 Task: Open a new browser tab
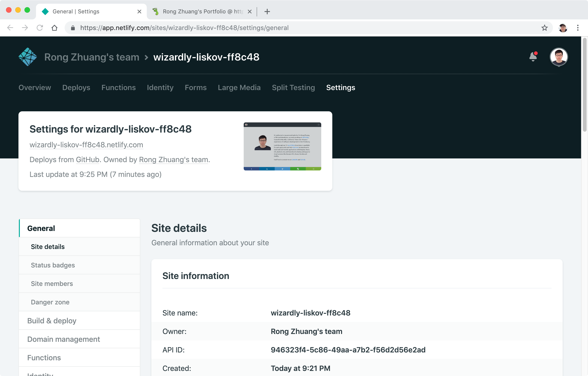point(267,12)
